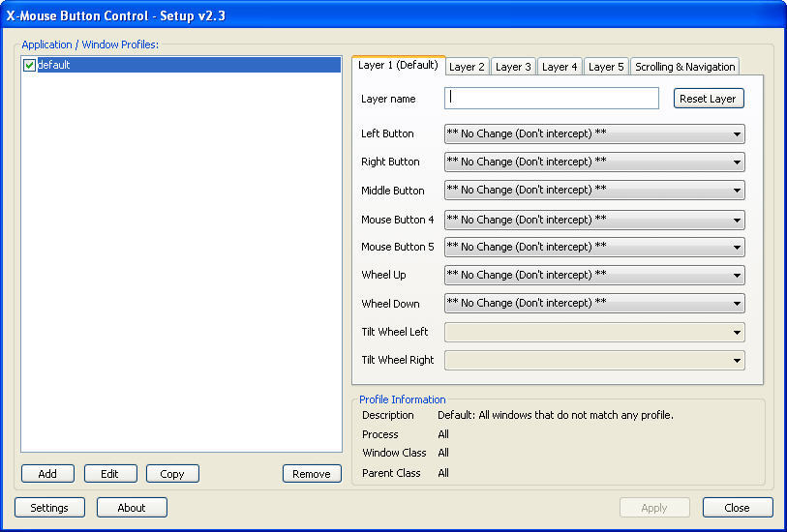Switch to the Layer 4 tab
This screenshot has height=532, width=787.
coord(560,67)
